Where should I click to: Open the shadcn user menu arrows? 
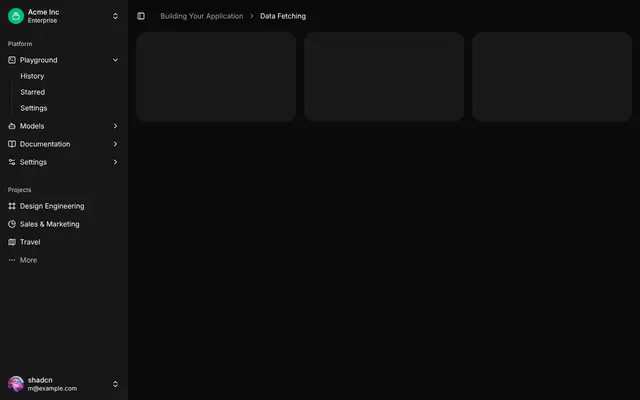116,384
